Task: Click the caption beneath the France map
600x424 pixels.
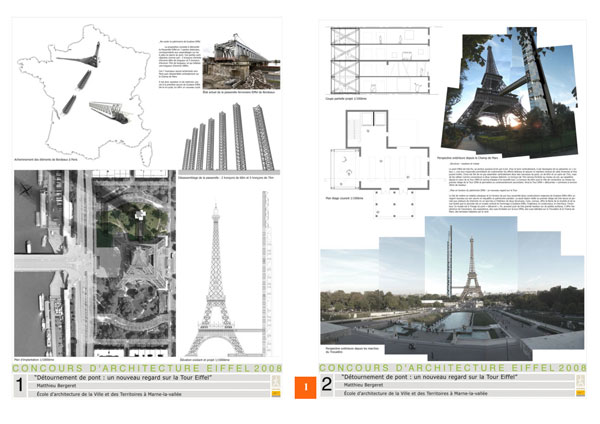Action: (46, 159)
